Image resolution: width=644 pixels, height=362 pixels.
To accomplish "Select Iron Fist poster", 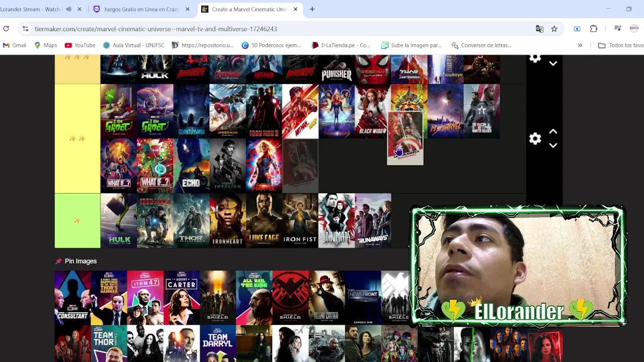I will click(300, 221).
